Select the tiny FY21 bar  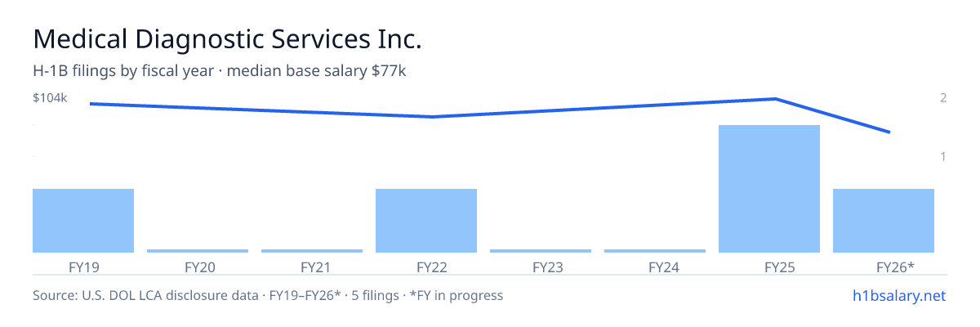coord(312,251)
